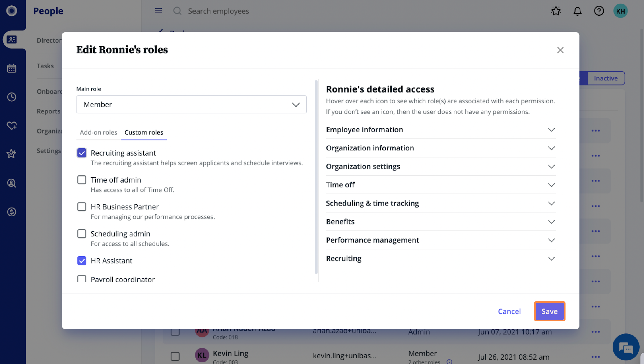Switch to the Inactive employees tab

[606, 78]
